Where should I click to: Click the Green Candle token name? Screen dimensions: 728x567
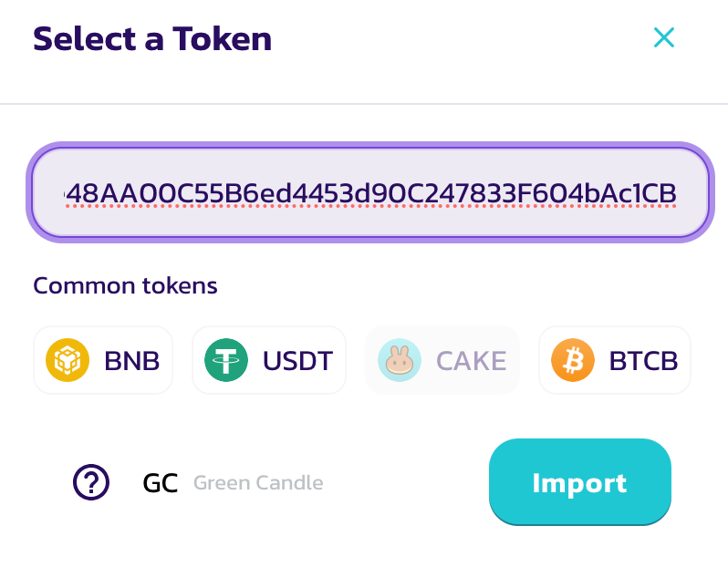click(258, 482)
